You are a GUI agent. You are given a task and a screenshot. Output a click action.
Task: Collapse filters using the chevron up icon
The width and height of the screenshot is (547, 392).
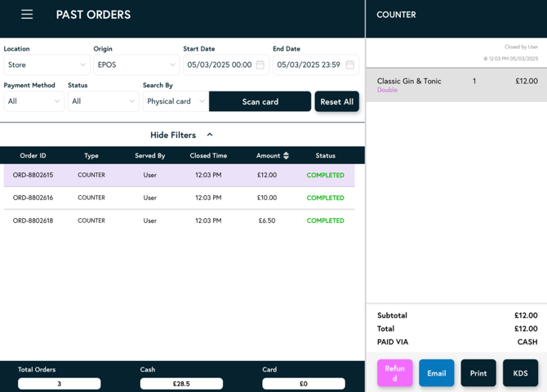(x=210, y=135)
